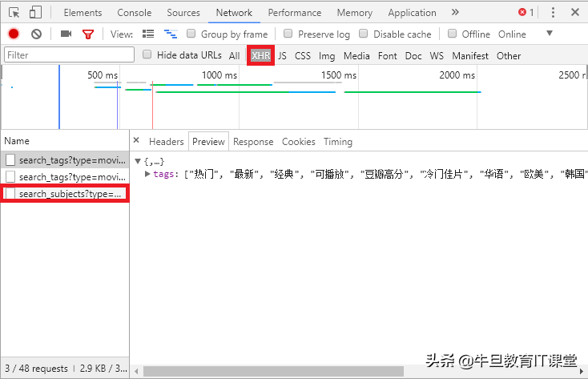Select the first search_tags request
This screenshot has width=588, height=379.
pyautogui.click(x=65, y=160)
